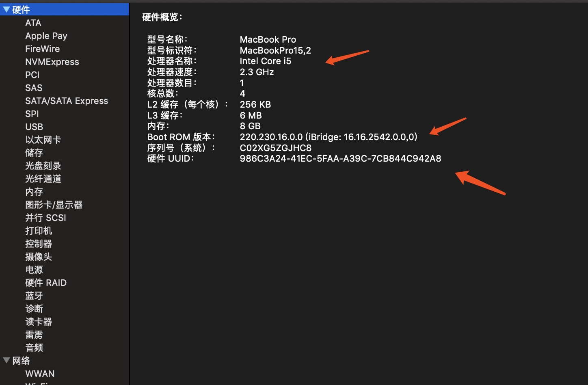View the FireWire hardware section
This screenshot has width=588, height=385.
click(x=42, y=49)
